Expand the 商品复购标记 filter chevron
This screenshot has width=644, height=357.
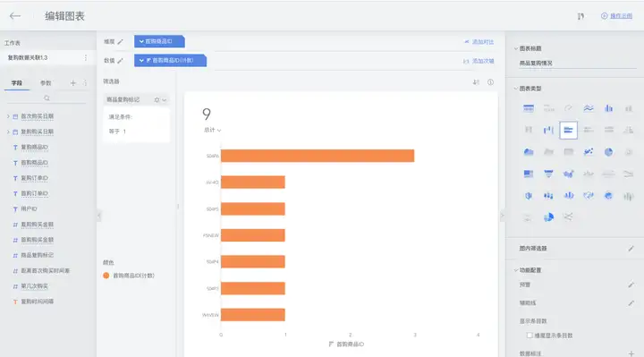pyautogui.click(x=165, y=100)
